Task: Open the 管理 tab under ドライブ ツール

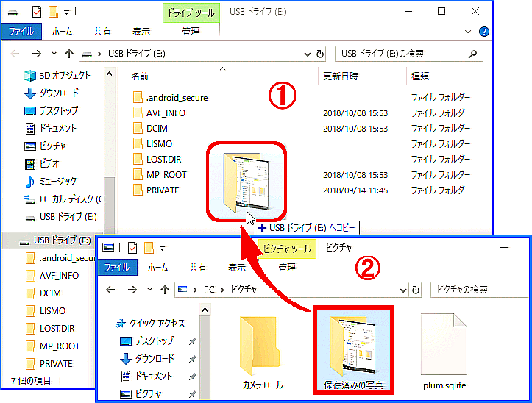Action: click(x=191, y=32)
